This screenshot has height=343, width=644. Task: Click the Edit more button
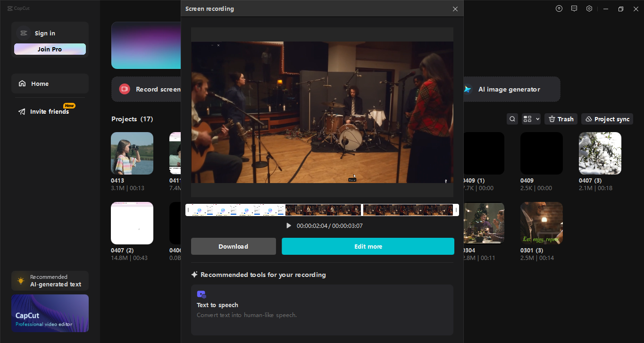pos(368,246)
